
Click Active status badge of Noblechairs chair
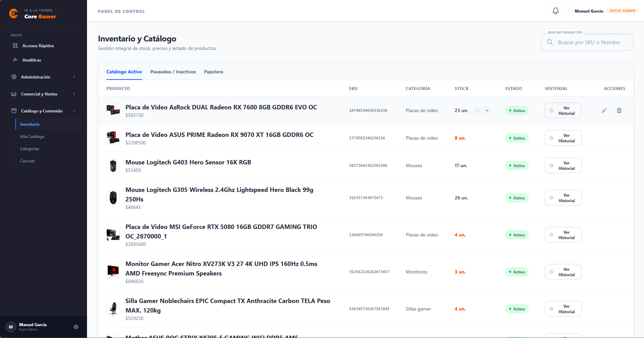tap(517, 309)
